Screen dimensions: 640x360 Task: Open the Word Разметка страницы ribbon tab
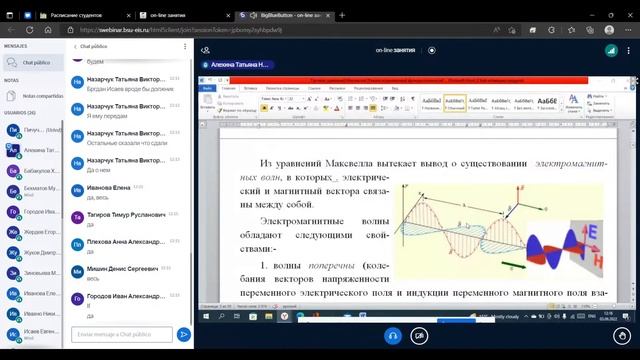(x=282, y=88)
